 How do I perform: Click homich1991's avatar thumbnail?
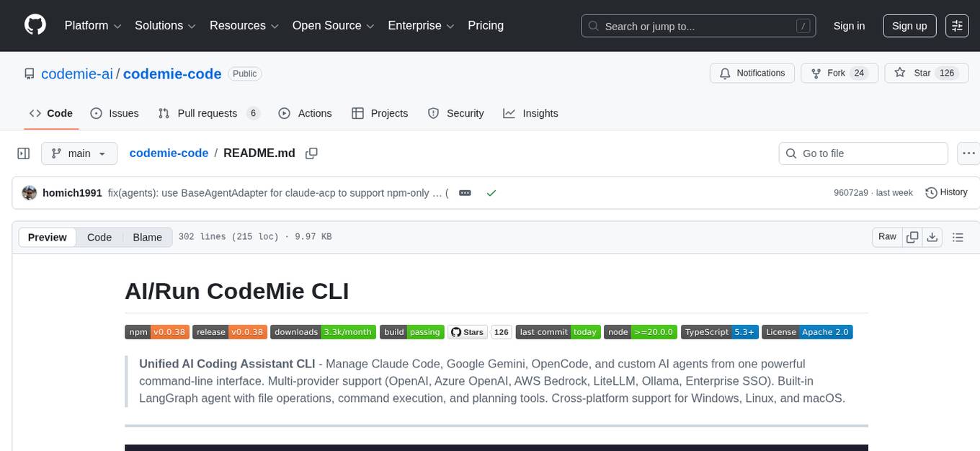(x=30, y=192)
